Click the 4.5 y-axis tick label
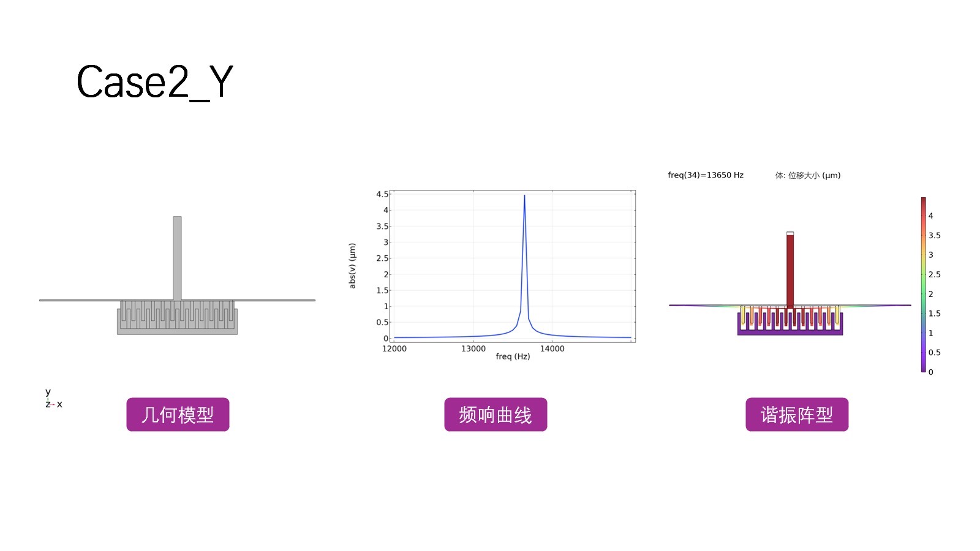The width and height of the screenshot is (980, 551). 382,194
